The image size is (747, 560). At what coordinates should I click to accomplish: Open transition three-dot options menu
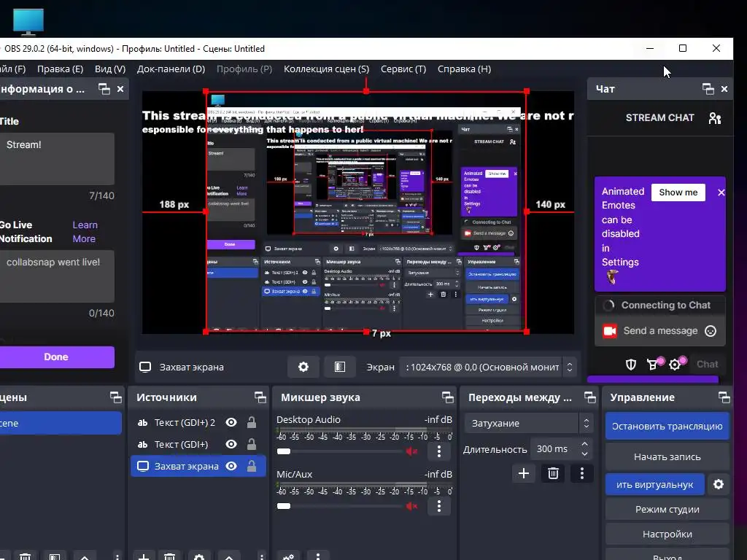(581, 473)
